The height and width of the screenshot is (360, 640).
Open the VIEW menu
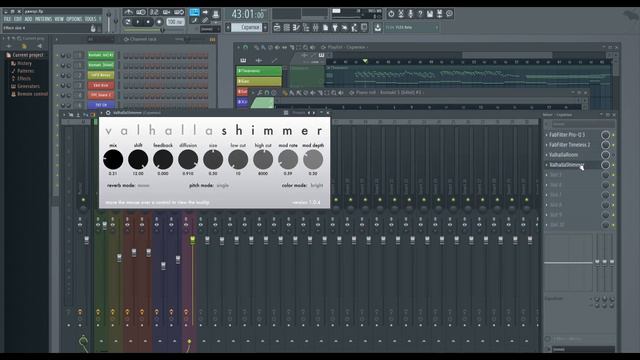pyautogui.click(x=59, y=19)
